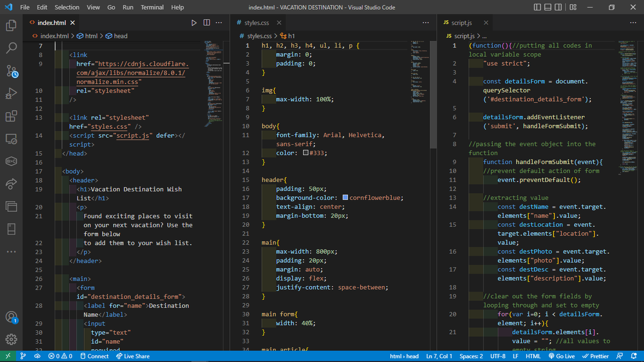This screenshot has width=644, height=362.
Task: Open errors and warnings count in status bar
Action: (x=60, y=356)
